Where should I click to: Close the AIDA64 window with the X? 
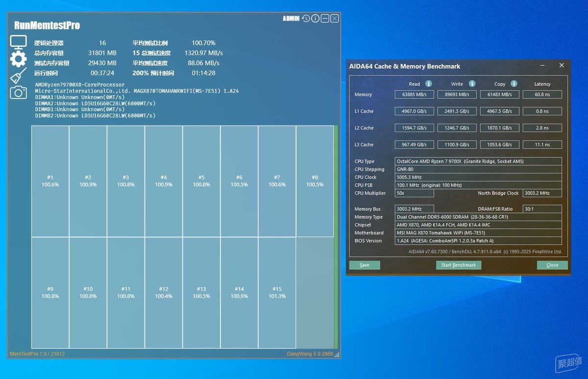pos(562,66)
